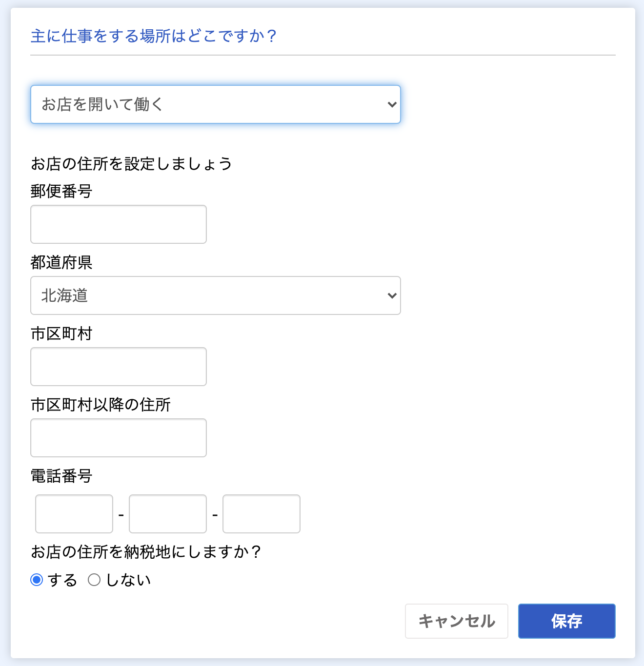Focus the middle 電話番号 box
Image resolution: width=644 pixels, height=666 pixels.
pos(168,514)
